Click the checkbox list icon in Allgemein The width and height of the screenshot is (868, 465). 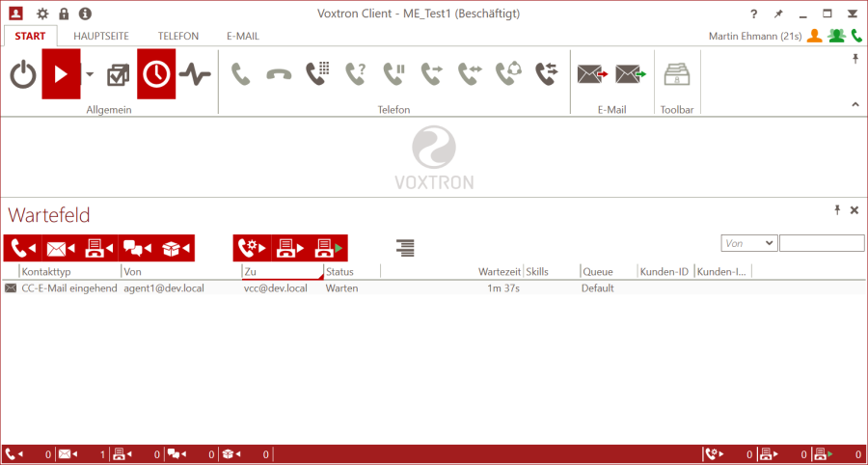coord(119,75)
